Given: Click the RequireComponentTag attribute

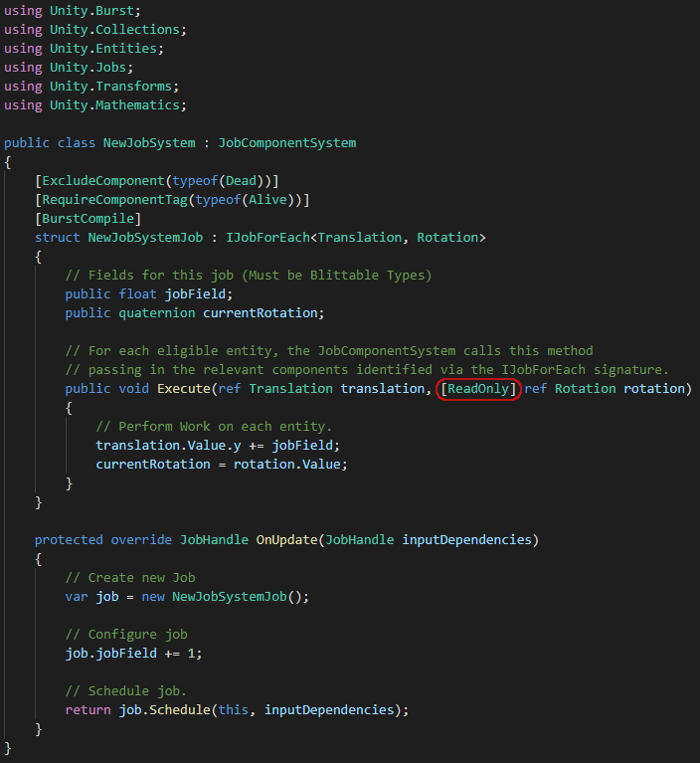Looking at the screenshot, I should [x=114, y=200].
